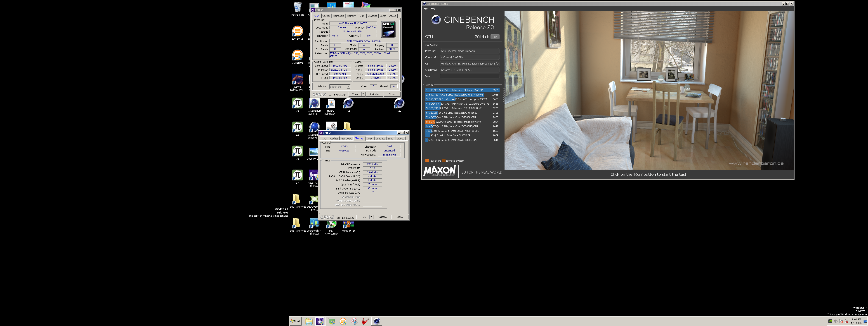Launch the 3DMark06 desktop shortcut
Image resolution: width=868 pixels, height=326 pixels.
coord(297,57)
